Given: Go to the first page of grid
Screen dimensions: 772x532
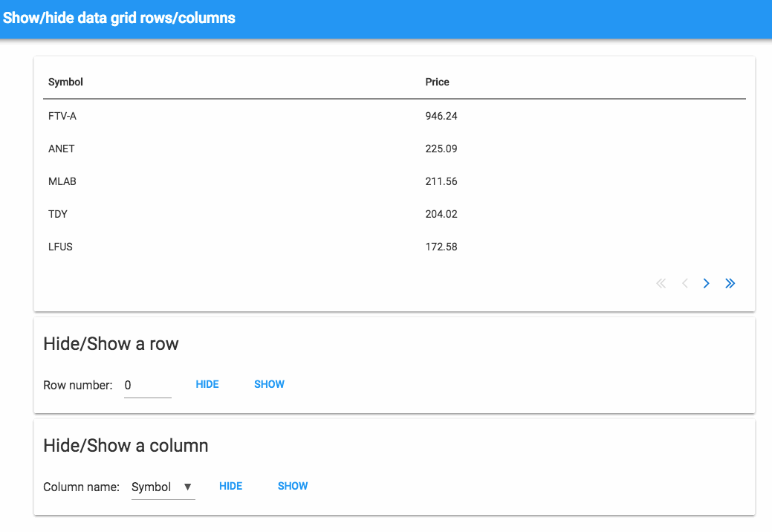Looking at the screenshot, I should point(661,283).
